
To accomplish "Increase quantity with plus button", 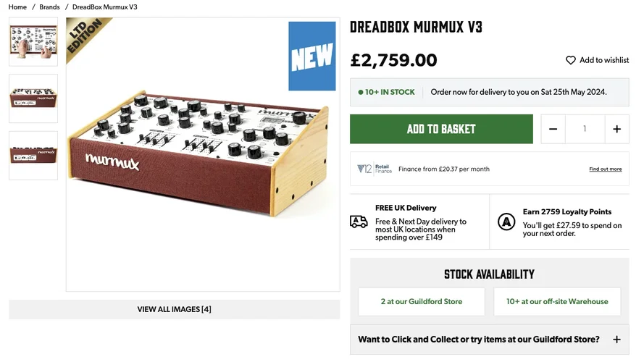I will (616, 129).
